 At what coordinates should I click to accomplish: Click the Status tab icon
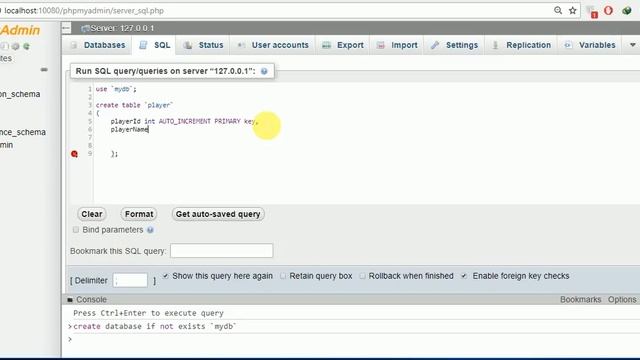[x=188, y=45]
